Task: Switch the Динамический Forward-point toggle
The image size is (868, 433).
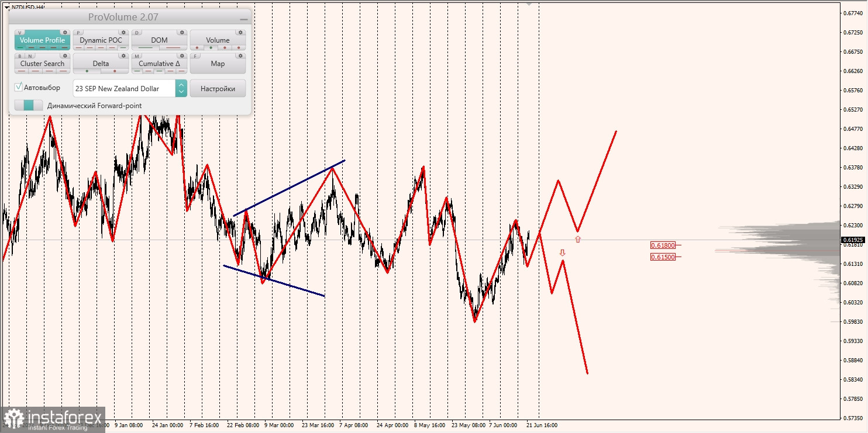Action: [x=29, y=105]
